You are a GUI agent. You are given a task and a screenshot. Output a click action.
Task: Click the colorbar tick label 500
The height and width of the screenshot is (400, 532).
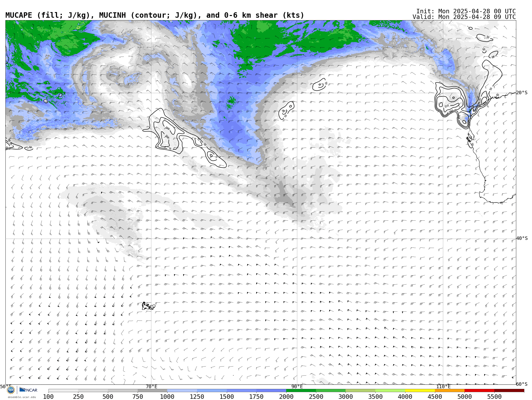pos(108,397)
